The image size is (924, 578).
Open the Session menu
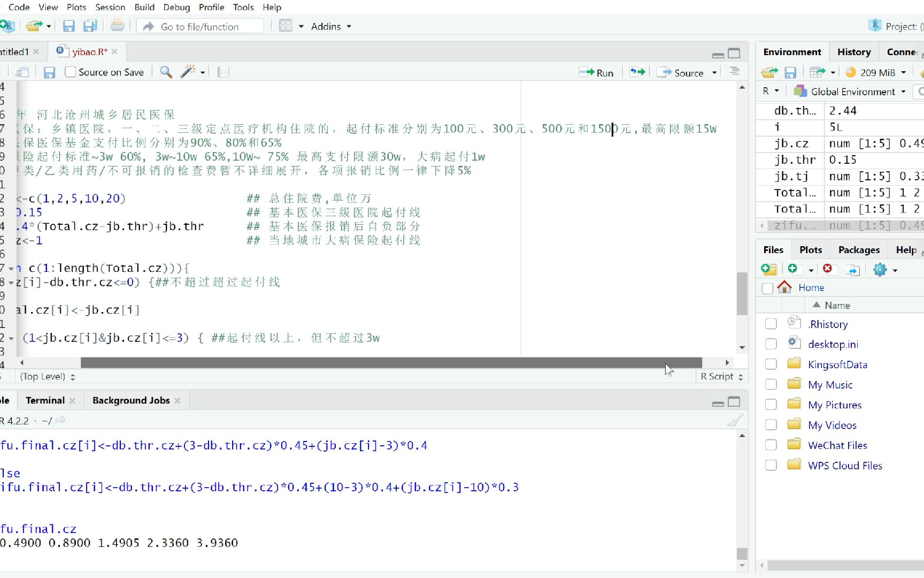(110, 7)
